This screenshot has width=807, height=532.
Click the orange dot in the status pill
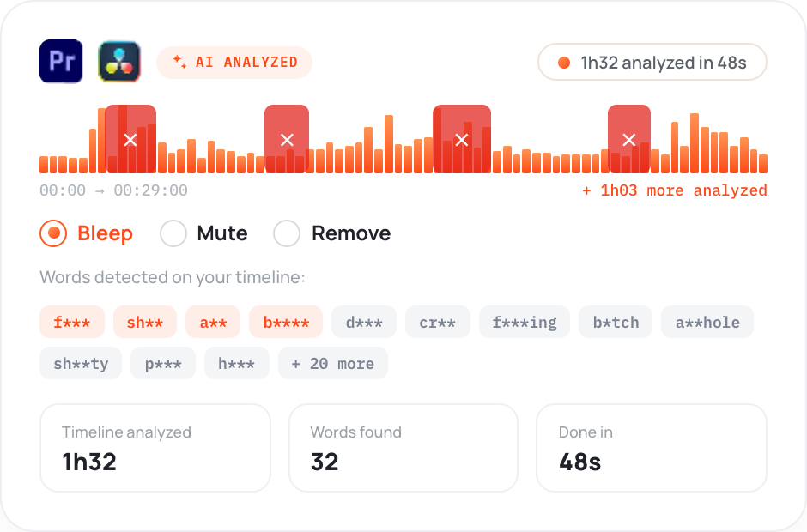pyautogui.click(x=564, y=63)
